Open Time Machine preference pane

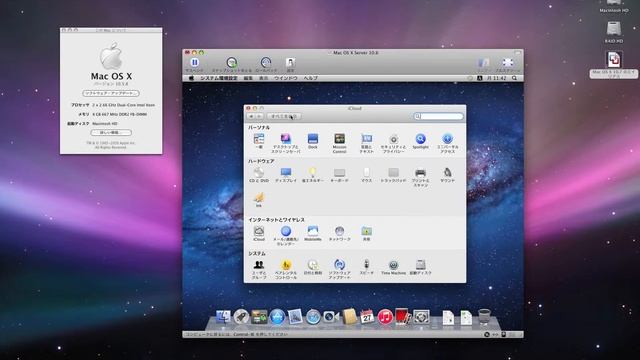(x=393, y=267)
